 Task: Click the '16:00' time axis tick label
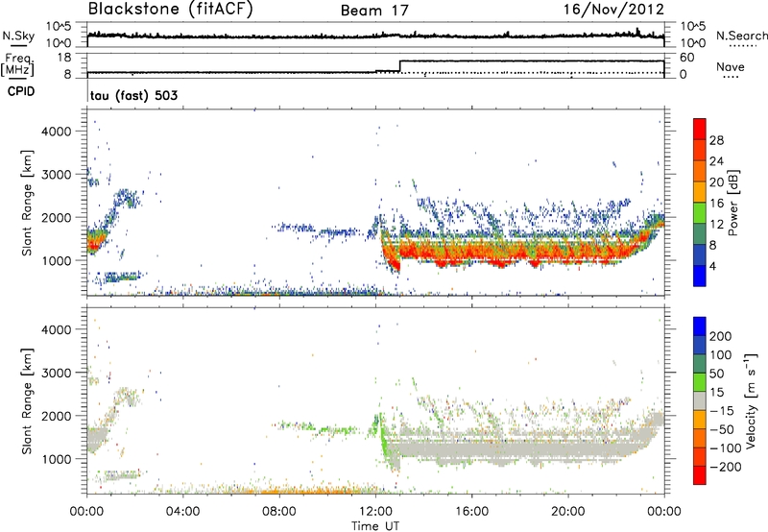[x=471, y=512]
